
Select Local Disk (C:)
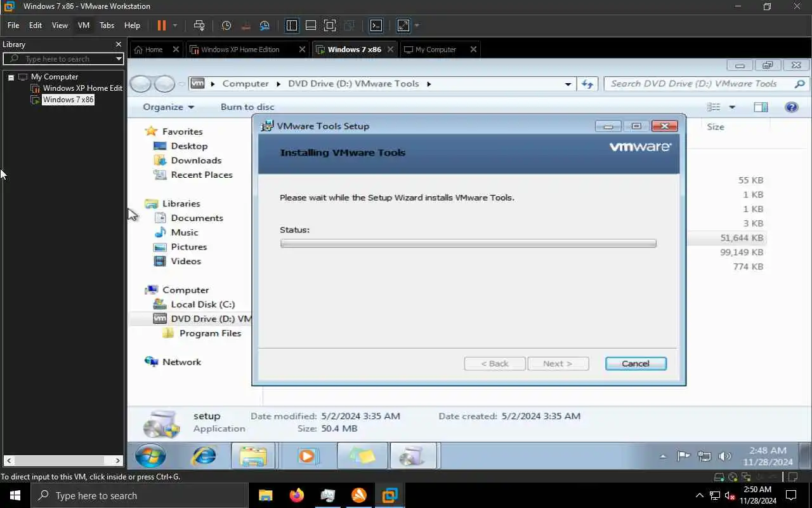(202, 304)
